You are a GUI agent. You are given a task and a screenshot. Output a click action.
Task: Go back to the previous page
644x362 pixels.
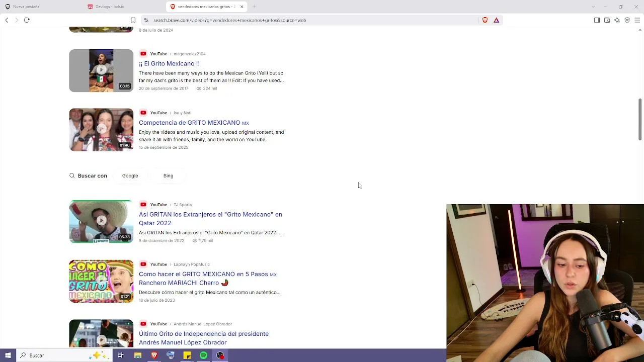click(x=7, y=20)
